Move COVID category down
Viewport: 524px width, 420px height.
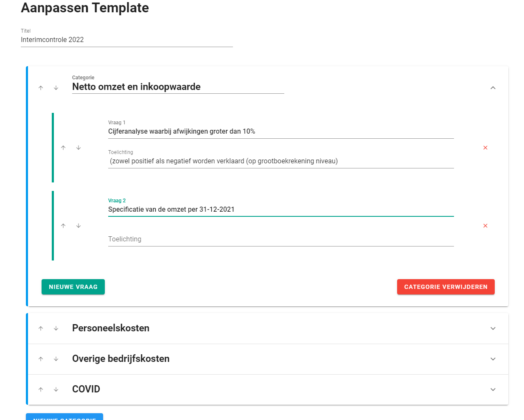(x=56, y=389)
